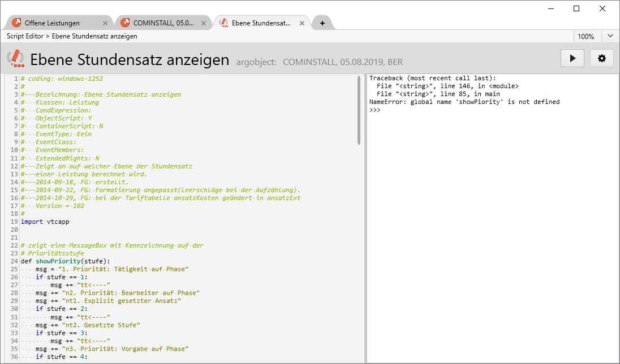Click the 100% zoom field
The height and width of the screenshot is (364, 620).
click(x=586, y=36)
